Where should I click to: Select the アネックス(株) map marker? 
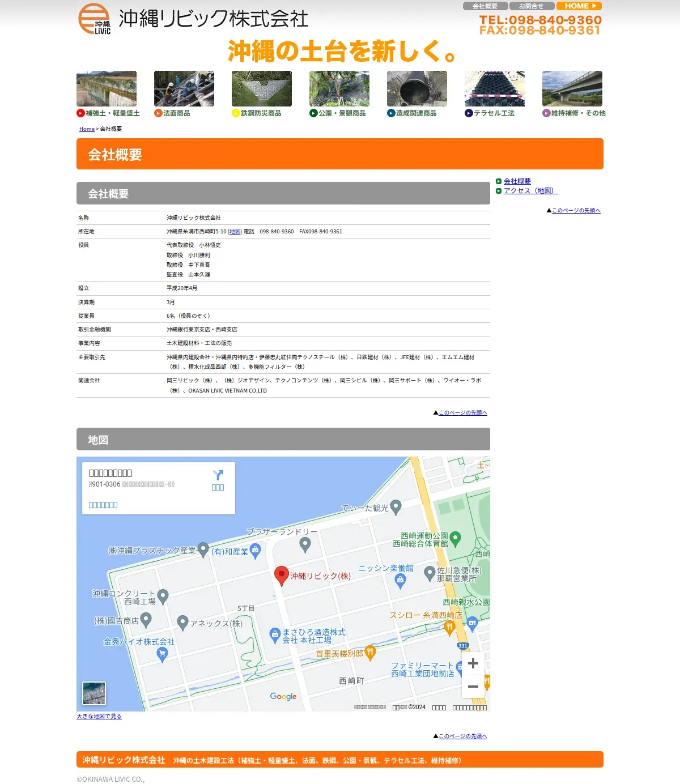pyautogui.click(x=182, y=623)
